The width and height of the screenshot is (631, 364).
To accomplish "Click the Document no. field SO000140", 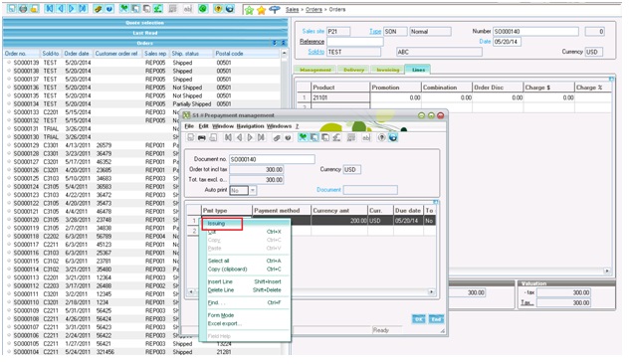I will click(272, 159).
